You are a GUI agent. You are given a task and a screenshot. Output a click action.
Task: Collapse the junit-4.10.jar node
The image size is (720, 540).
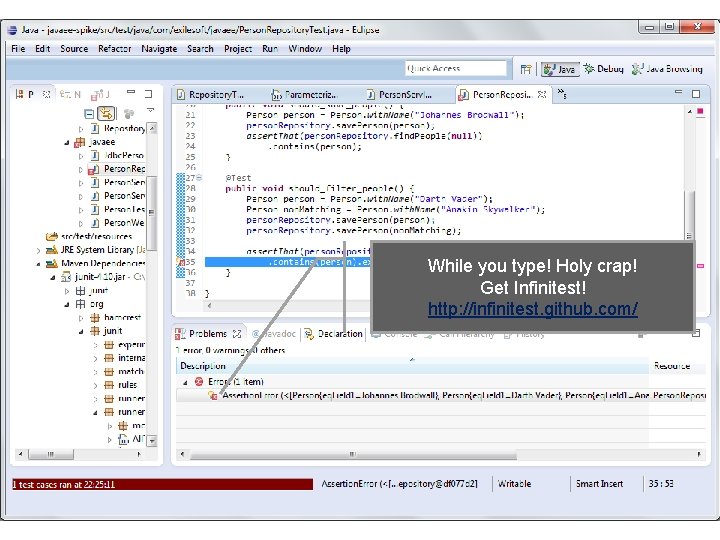point(53,277)
